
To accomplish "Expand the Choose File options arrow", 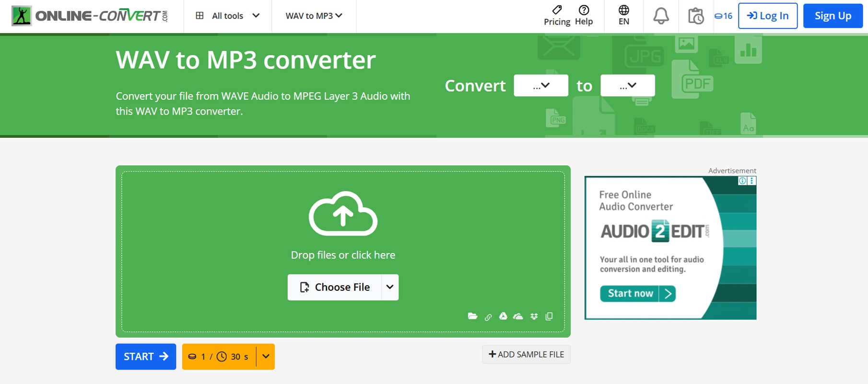I will tap(390, 287).
